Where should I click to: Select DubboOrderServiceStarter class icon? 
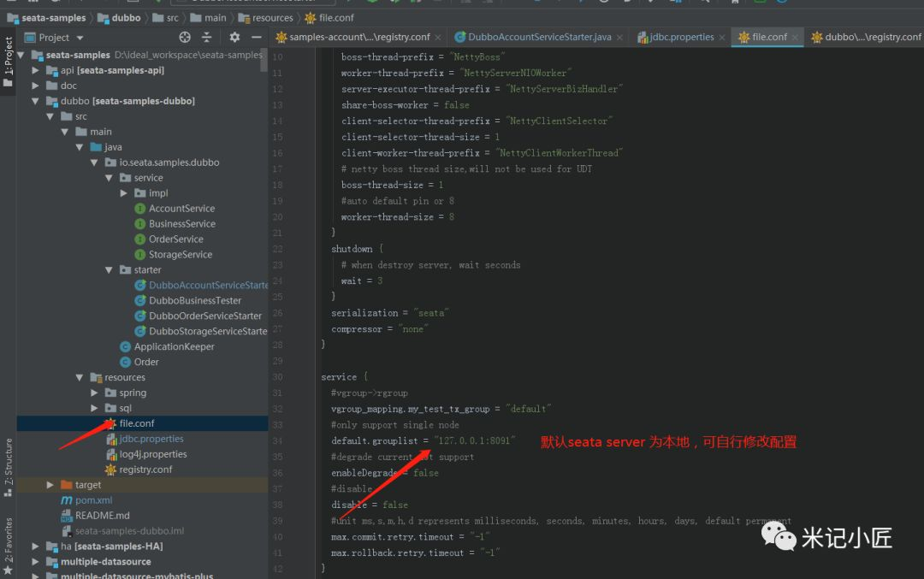click(x=139, y=316)
